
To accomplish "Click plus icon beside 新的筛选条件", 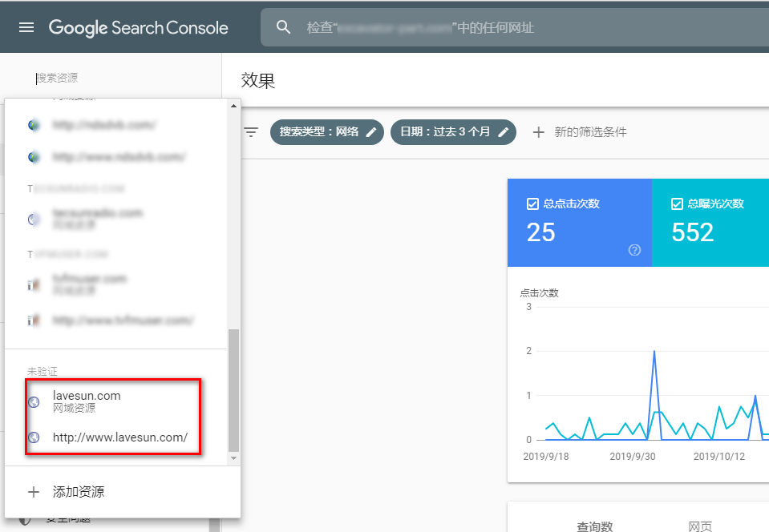I will (539, 131).
